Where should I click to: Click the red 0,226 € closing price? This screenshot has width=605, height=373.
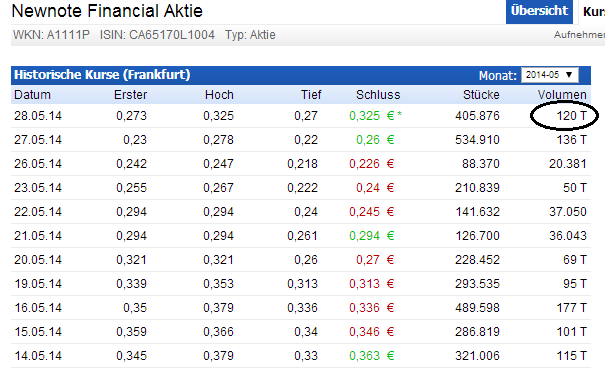pyautogui.click(x=372, y=164)
